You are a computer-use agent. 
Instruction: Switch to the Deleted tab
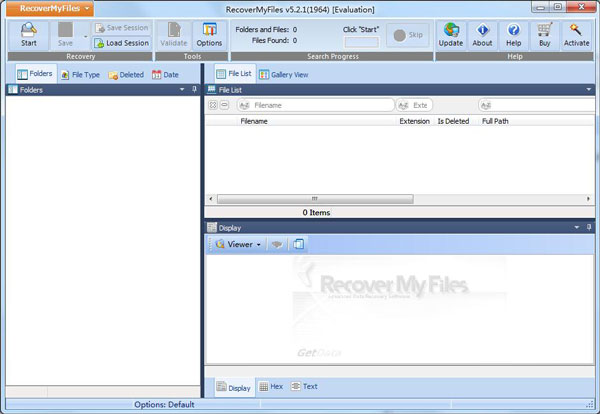126,75
